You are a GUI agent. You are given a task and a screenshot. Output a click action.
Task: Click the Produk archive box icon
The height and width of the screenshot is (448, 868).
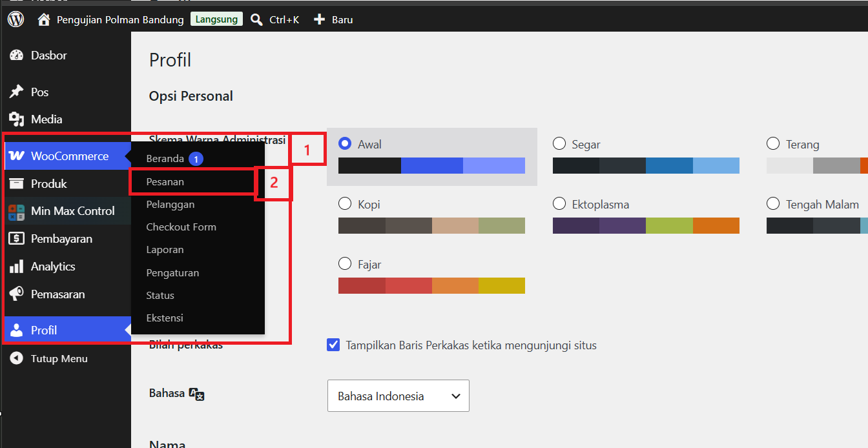17,184
